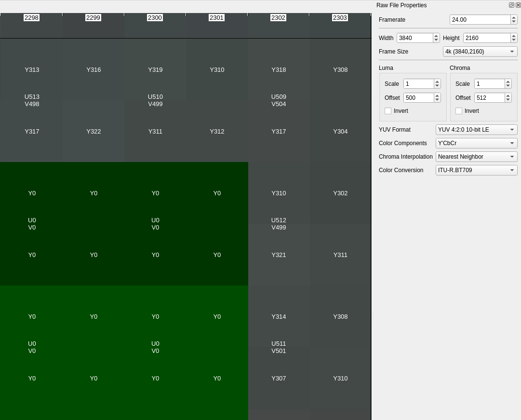Open the Color Conversion dropdown

pyautogui.click(x=476, y=170)
